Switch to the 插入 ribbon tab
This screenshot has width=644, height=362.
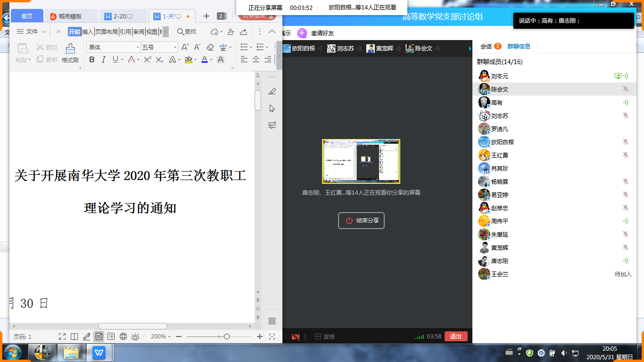coord(87,32)
